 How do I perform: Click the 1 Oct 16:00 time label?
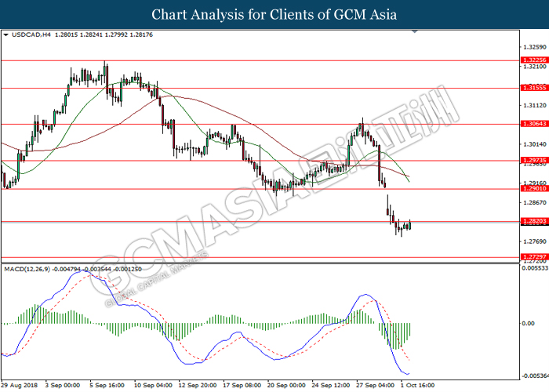(417, 386)
